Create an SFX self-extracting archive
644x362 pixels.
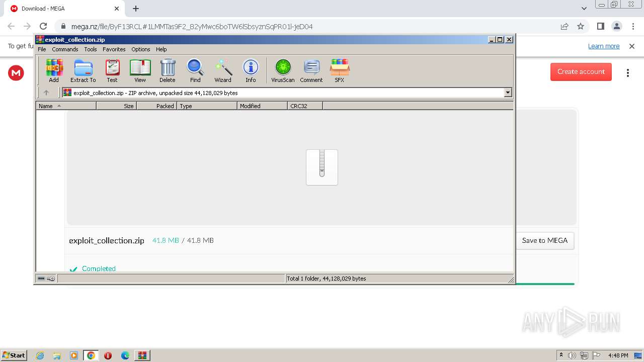coord(340,70)
